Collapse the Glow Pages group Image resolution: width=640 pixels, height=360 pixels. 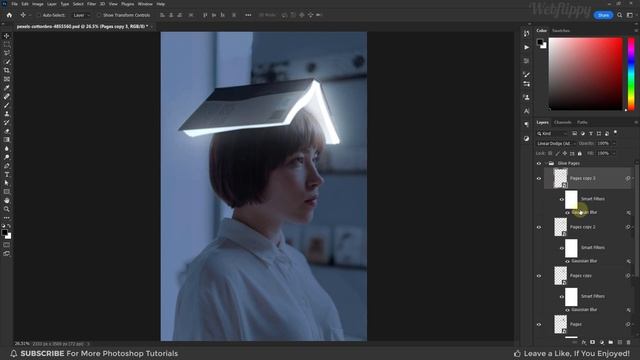coord(546,163)
